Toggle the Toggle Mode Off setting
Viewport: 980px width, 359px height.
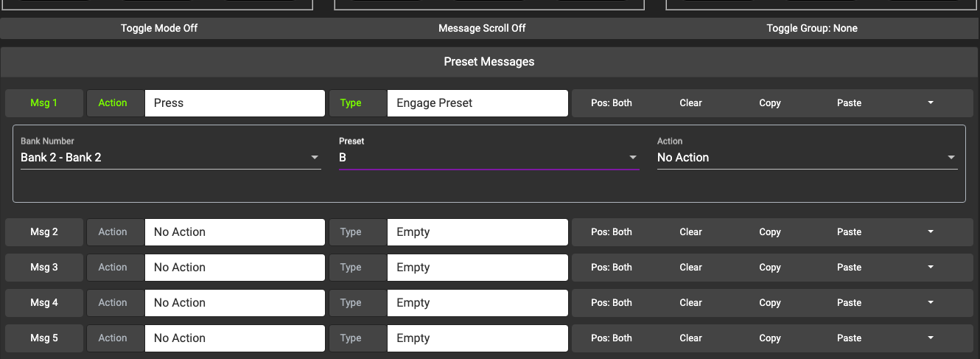click(x=159, y=29)
